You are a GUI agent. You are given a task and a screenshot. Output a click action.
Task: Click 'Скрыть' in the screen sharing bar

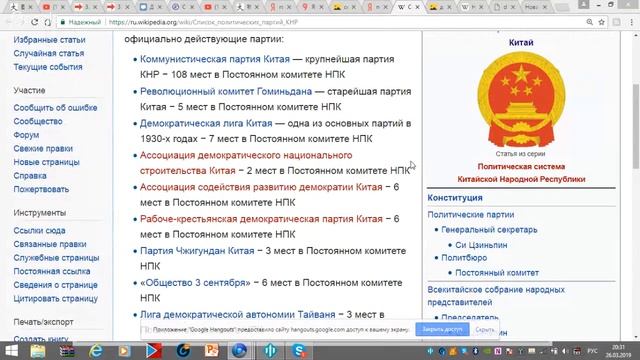click(484, 329)
